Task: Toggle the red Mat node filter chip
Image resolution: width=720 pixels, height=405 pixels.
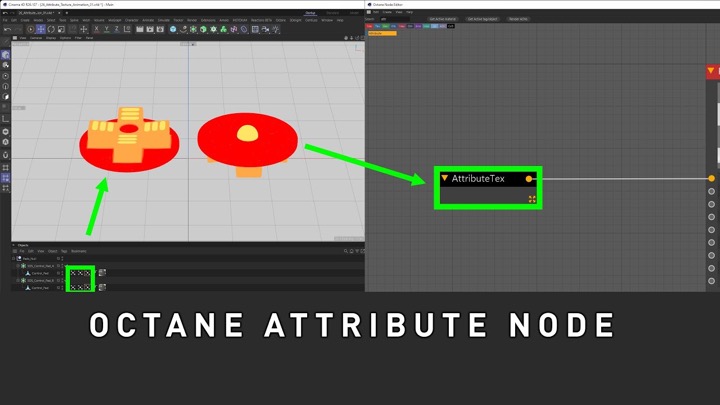Action: 369,26
